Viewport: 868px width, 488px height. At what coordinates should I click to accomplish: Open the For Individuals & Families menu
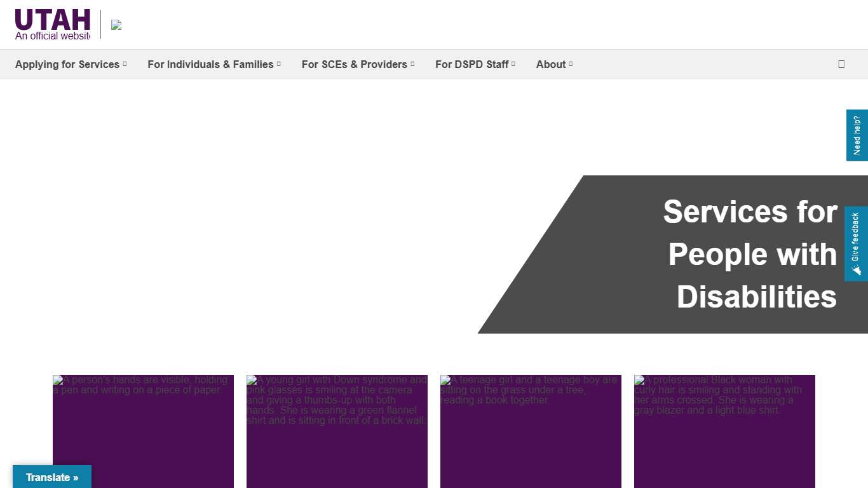(210, 64)
